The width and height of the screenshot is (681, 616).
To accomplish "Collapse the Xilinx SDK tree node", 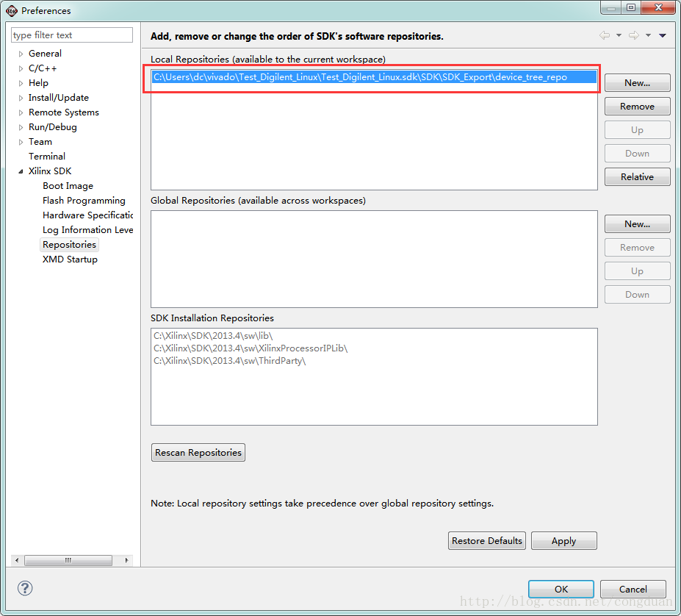I will click(x=21, y=171).
